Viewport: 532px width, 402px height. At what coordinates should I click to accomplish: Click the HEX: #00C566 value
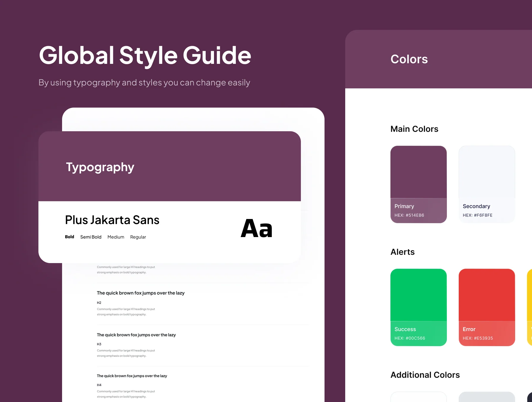click(x=410, y=338)
